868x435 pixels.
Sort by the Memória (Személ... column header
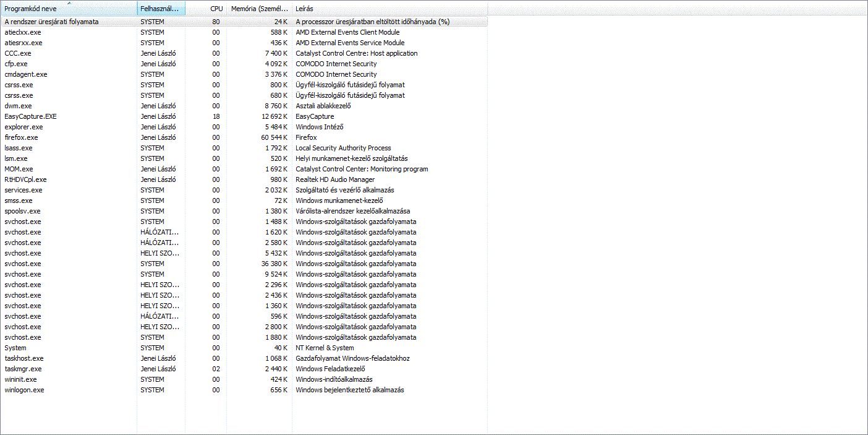coord(259,9)
